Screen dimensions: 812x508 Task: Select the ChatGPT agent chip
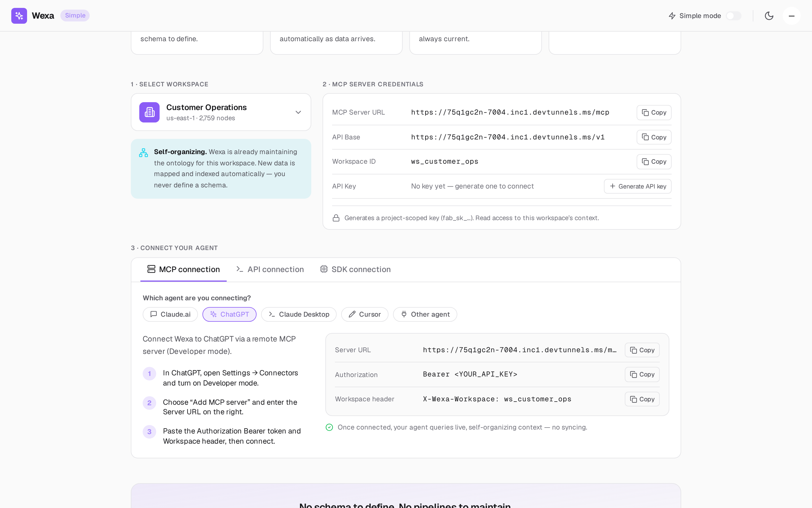[x=230, y=314]
